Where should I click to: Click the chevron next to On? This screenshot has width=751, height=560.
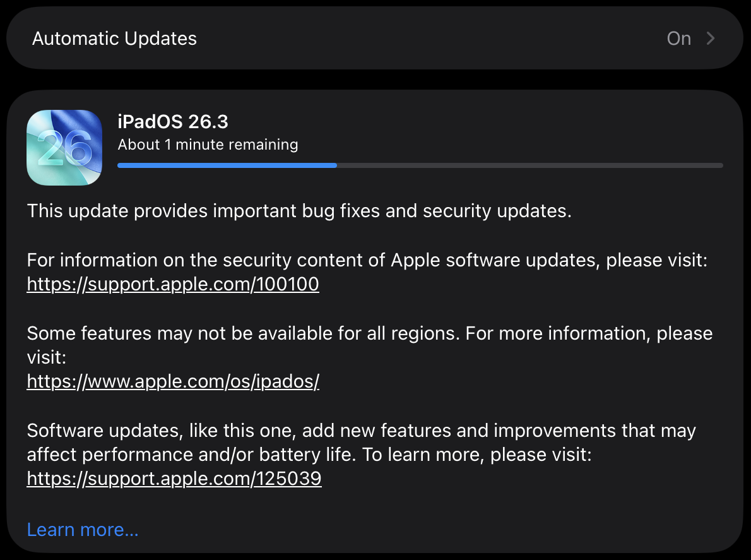(711, 39)
